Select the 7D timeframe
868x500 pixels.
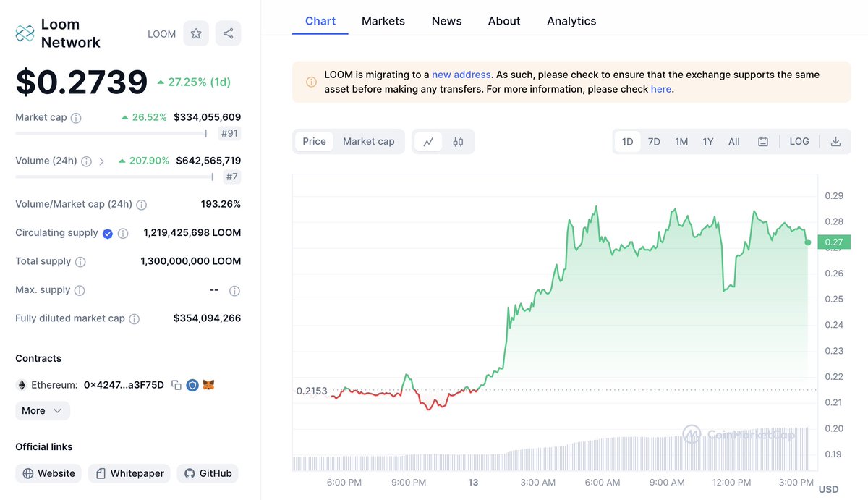click(653, 141)
